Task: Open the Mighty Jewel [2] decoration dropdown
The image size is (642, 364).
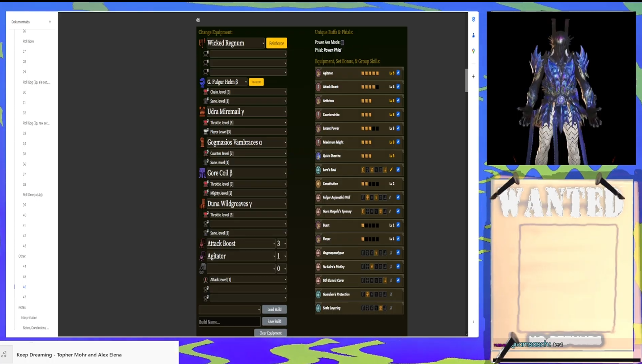Action: (x=248, y=193)
